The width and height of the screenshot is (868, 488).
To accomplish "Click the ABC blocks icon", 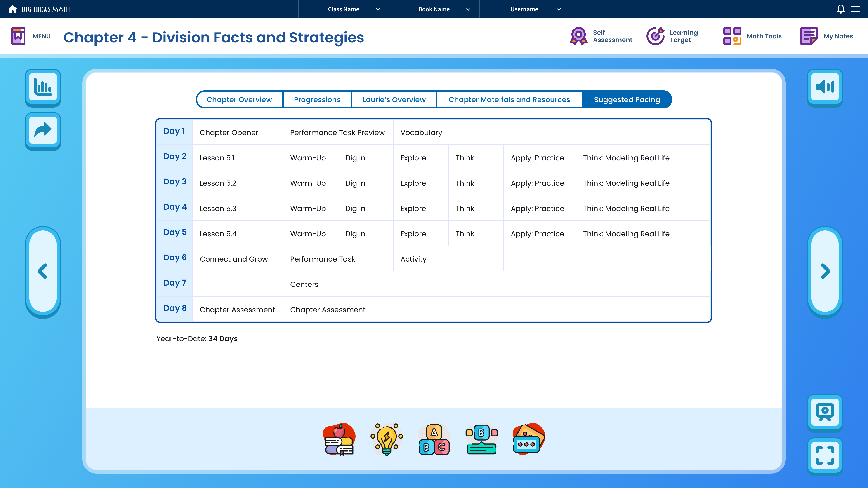I will (434, 439).
